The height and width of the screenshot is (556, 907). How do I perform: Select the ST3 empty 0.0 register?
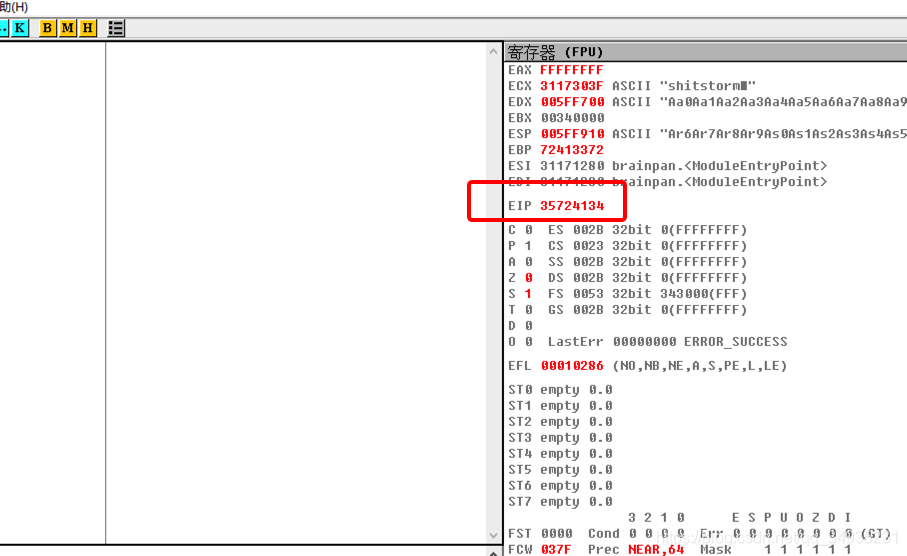[x=560, y=438]
